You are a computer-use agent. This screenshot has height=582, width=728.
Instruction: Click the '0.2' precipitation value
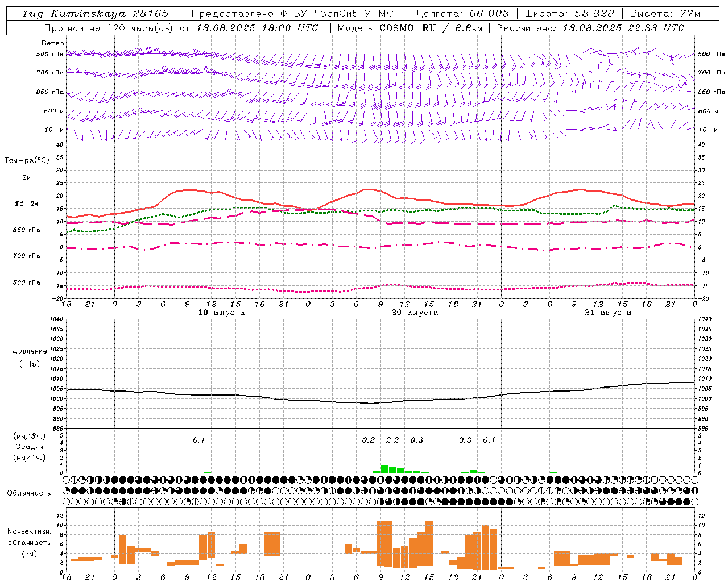(369, 440)
